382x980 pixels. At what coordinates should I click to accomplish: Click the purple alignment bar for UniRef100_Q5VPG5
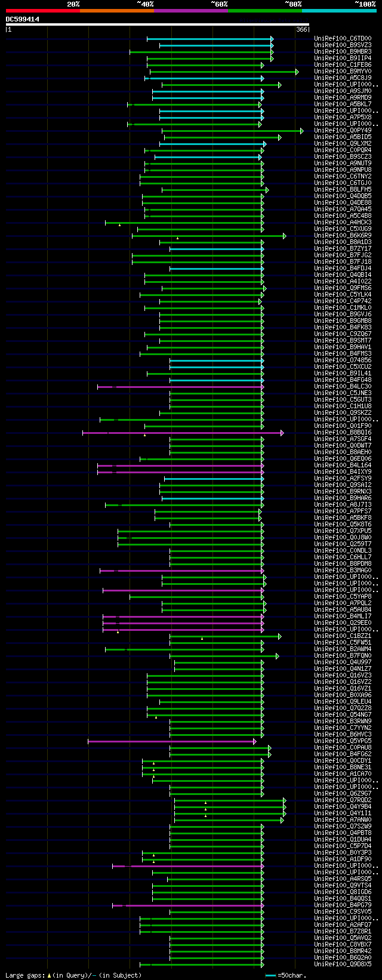172,741
